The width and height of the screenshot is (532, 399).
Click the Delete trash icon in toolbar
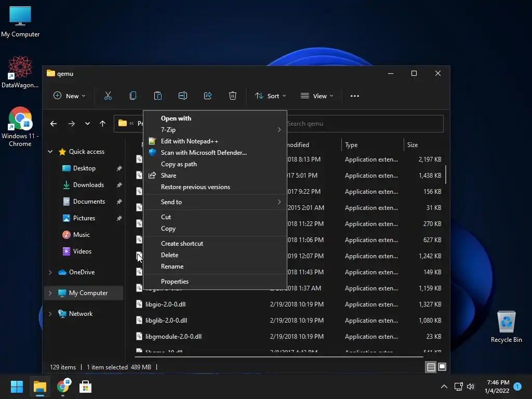(233, 96)
